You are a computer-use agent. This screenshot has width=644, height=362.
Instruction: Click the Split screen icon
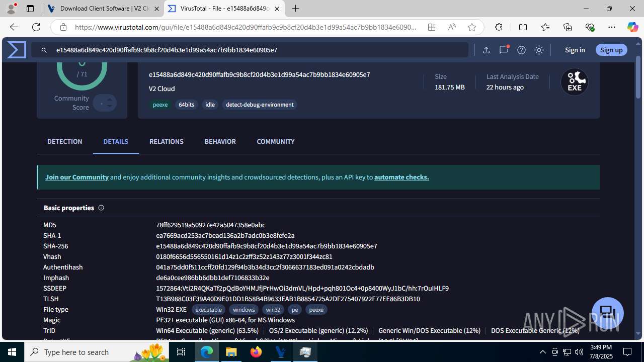(523, 27)
